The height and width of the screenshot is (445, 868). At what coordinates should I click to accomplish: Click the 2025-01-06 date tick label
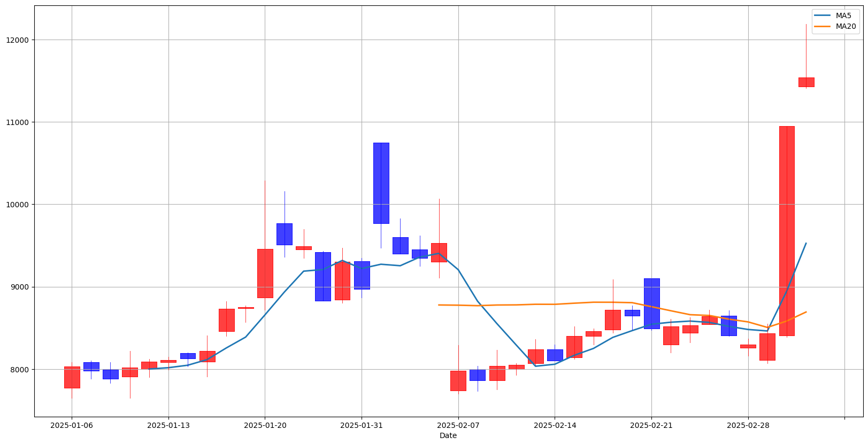coord(72,425)
